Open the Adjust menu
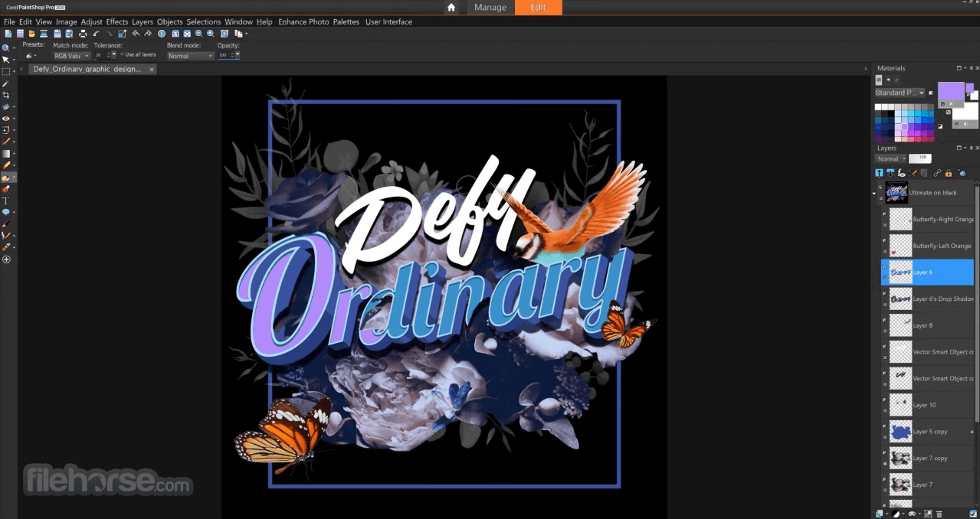 tap(91, 21)
